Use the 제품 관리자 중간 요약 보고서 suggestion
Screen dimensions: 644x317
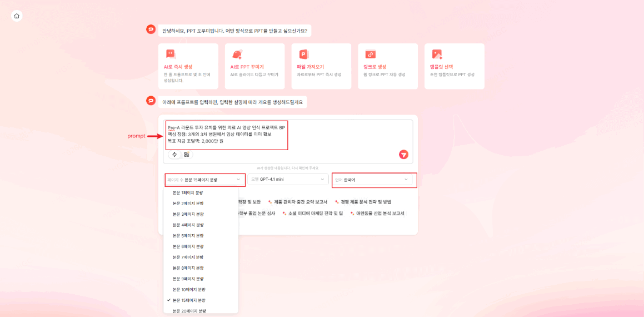[x=298, y=202]
